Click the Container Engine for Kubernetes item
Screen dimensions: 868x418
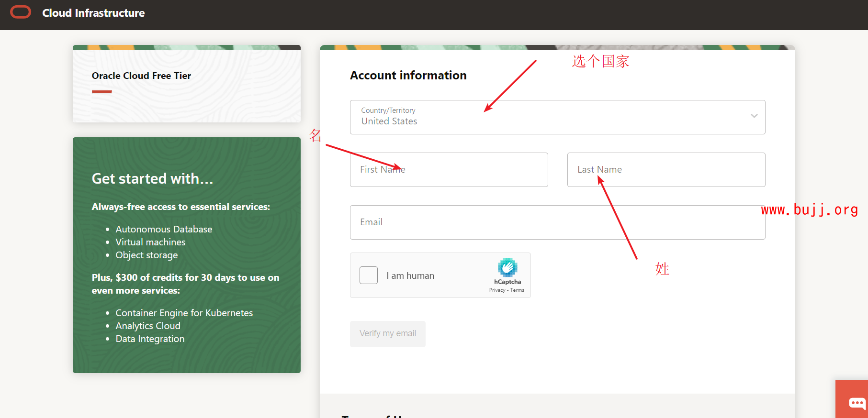tap(184, 313)
